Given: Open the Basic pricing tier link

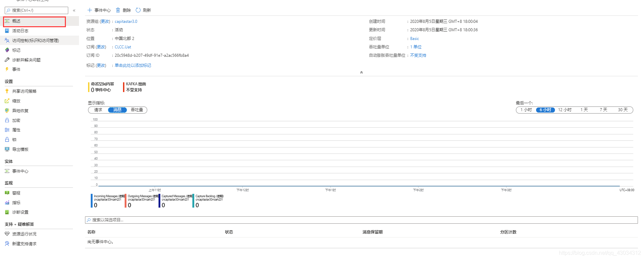Looking at the screenshot, I should tap(414, 39).
